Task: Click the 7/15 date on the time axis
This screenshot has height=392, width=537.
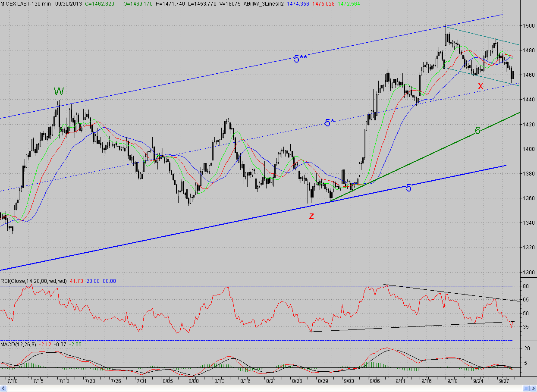Action: [x=38, y=381]
